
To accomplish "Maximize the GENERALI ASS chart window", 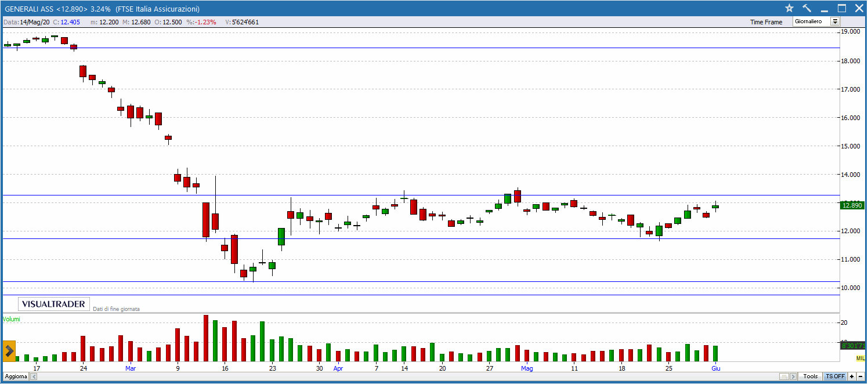I will pos(842,8).
